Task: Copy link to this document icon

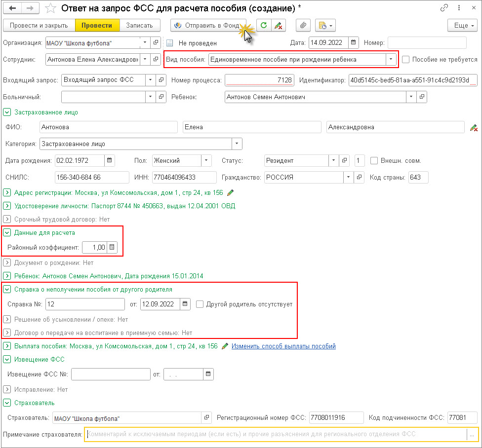Action: tap(444, 8)
